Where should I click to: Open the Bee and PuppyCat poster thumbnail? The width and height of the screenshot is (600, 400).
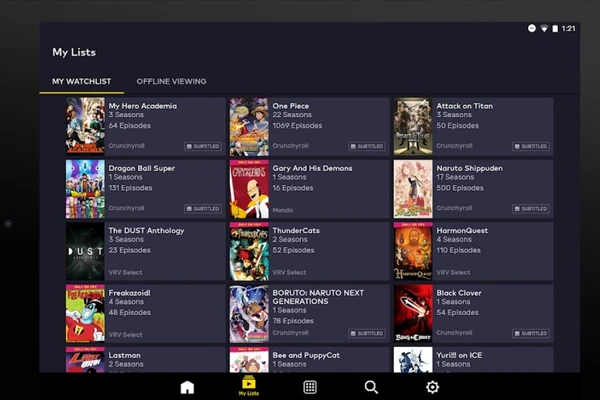[x=249, y=359]
